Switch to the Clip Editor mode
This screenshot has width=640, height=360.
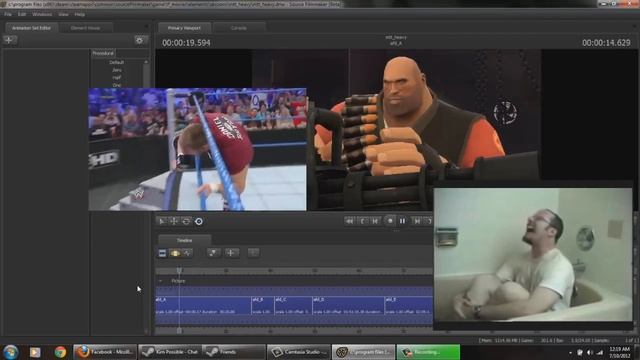click(162, 253)
